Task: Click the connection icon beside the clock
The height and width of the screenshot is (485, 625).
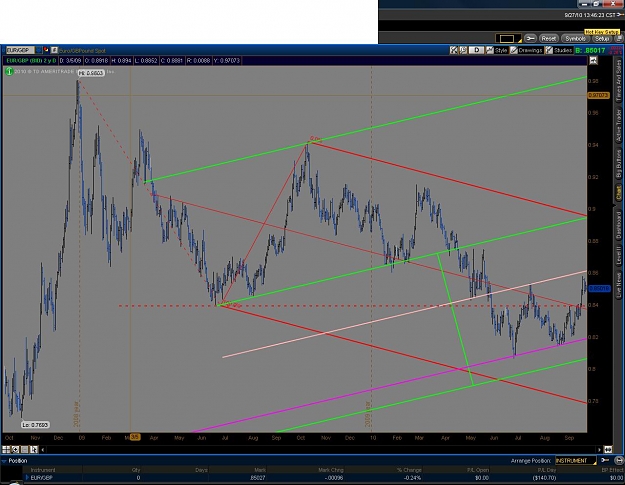Action: [620, 15]
